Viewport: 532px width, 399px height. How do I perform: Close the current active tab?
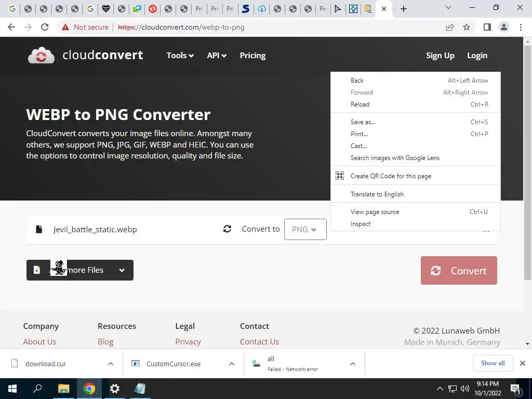click(x=384, y=9)
